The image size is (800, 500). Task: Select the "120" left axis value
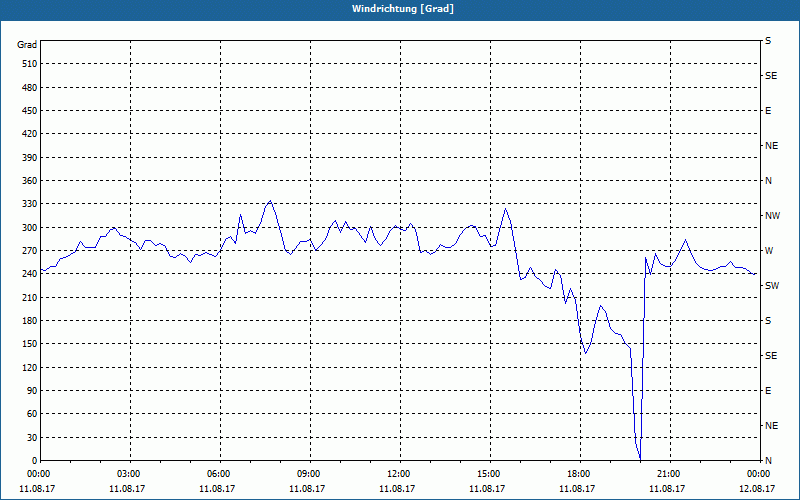point(30,367)
